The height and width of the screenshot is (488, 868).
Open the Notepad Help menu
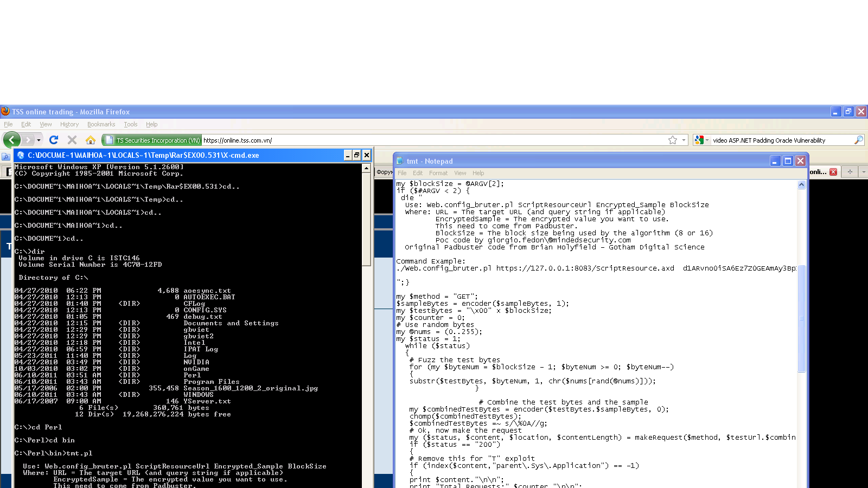pyautogui.click(x=478, y=173)
